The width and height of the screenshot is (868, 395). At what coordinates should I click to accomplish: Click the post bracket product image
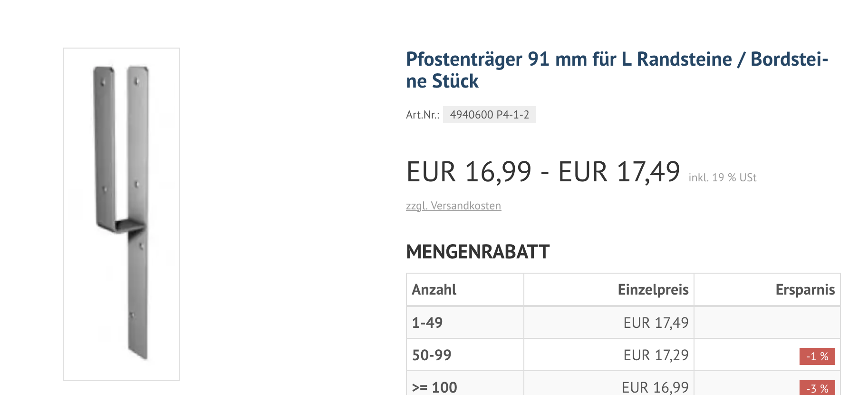(121, 214)
